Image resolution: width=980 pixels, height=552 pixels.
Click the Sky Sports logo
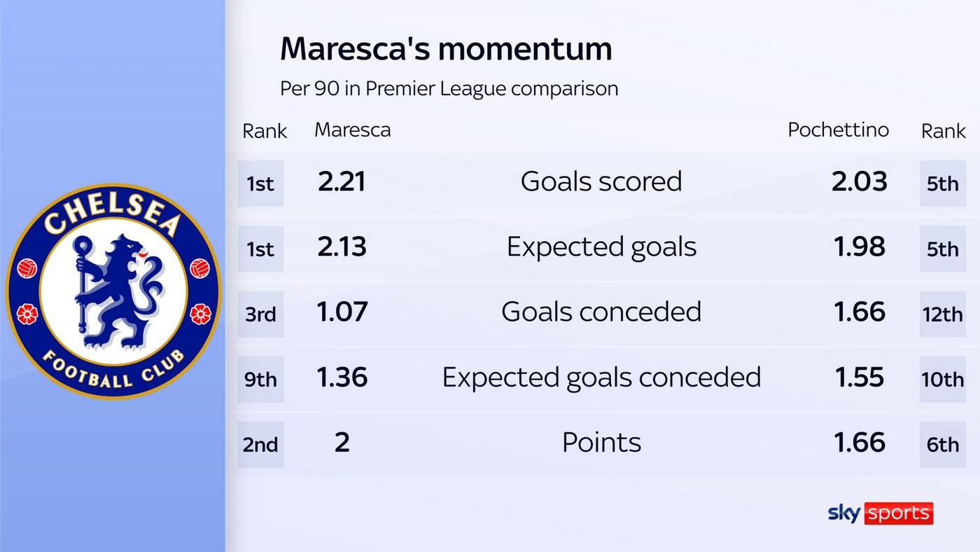[880, 513]
